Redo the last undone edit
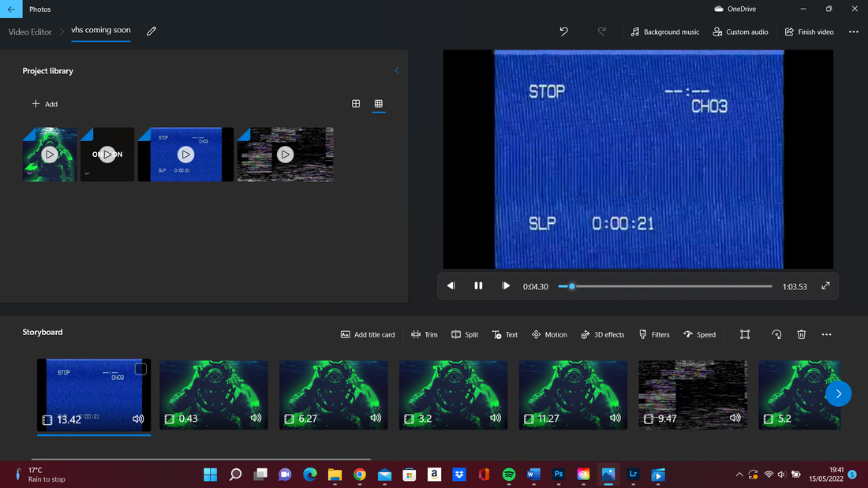Image resolution: width=868 pixels, height=488 pixels. pos(602,32)
